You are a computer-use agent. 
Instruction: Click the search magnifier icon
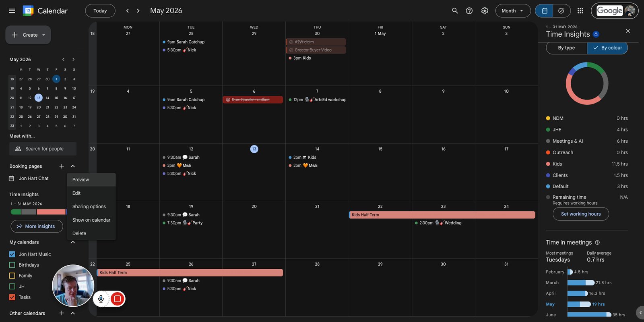pos(455,11)
